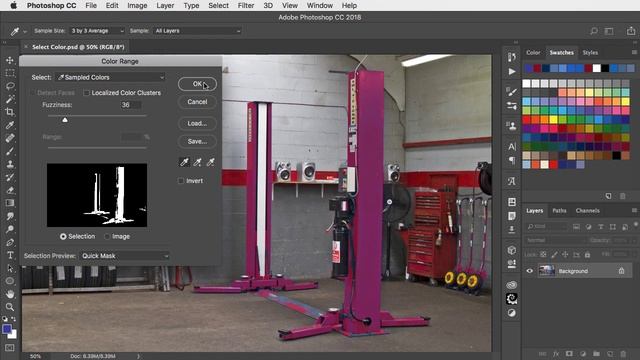Select the Horizontal Type tool
Viewport: 640px width, 360px height.
point(10,255)
